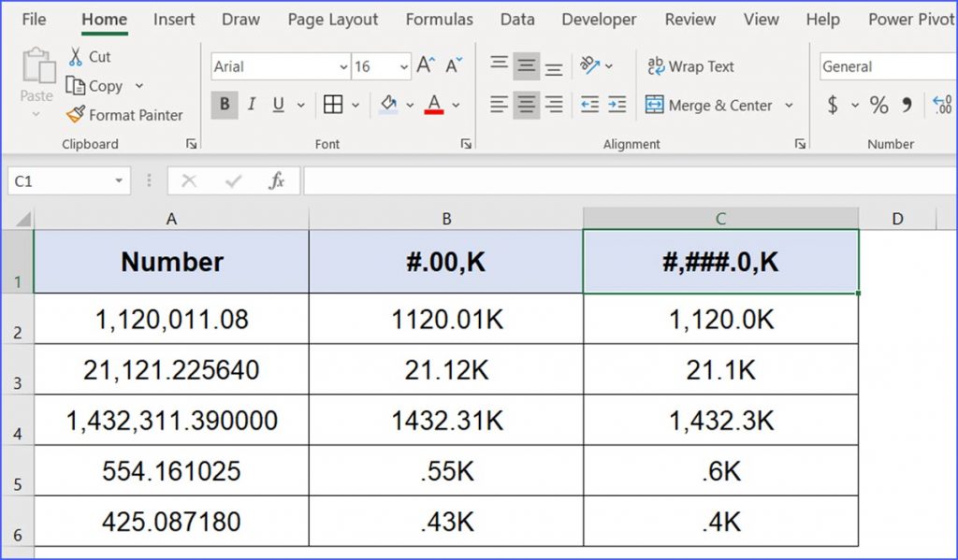Switch to the Formulas tab
Image resolution: width=958 pixels, height=560 pixels.
pos(439,19)
